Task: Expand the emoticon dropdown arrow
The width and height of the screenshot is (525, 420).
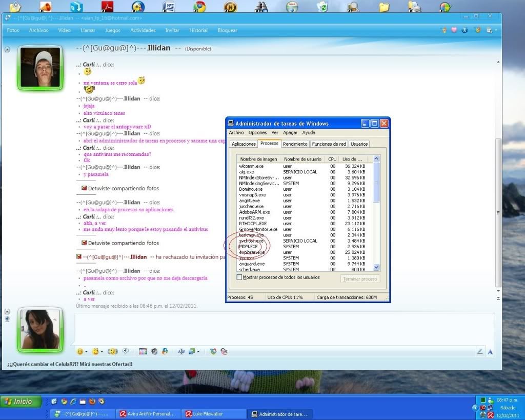Action: pyautogui.click(x=86, y=352)
